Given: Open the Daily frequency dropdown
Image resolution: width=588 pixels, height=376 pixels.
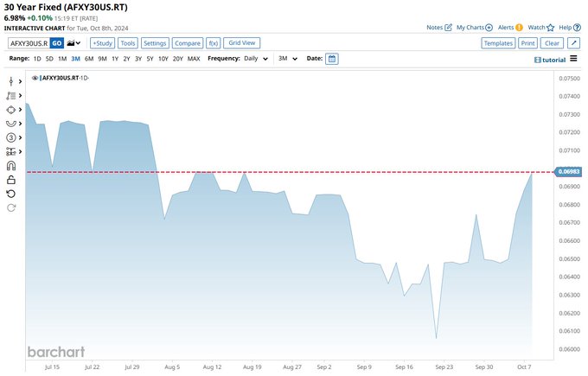Looking at the screenshot, I should [x=256, y=59].
